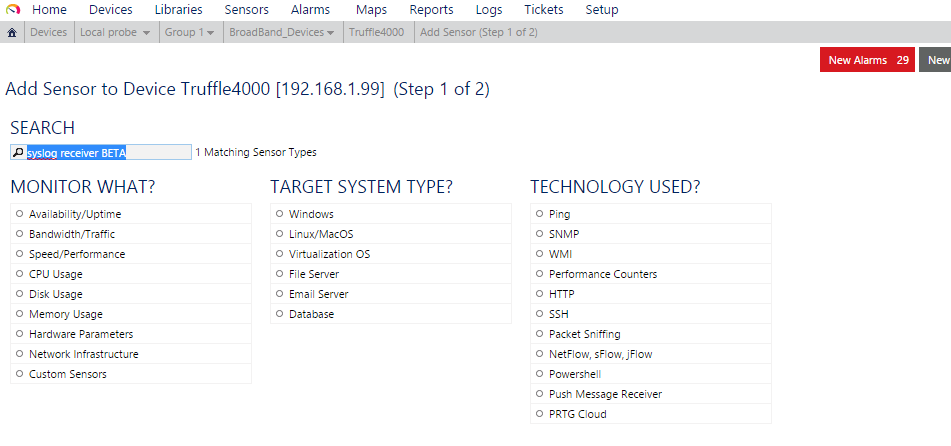Click the New Alarms 29 button
The width and height of the screenshot is (951, 446).
(x=867, y=60)
